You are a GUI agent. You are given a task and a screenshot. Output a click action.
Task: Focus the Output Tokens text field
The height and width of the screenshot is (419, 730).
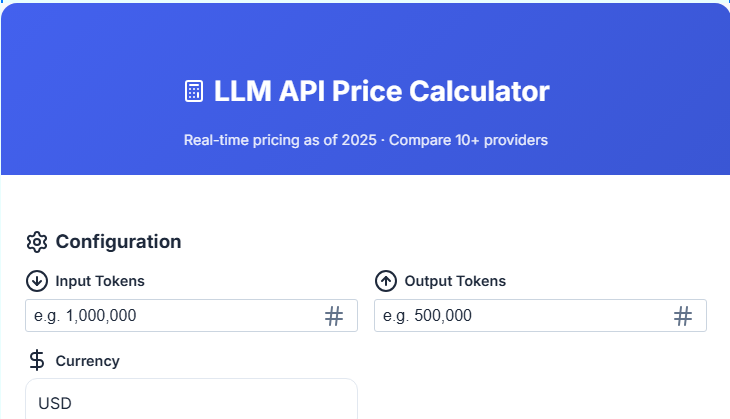pos(520,316)
